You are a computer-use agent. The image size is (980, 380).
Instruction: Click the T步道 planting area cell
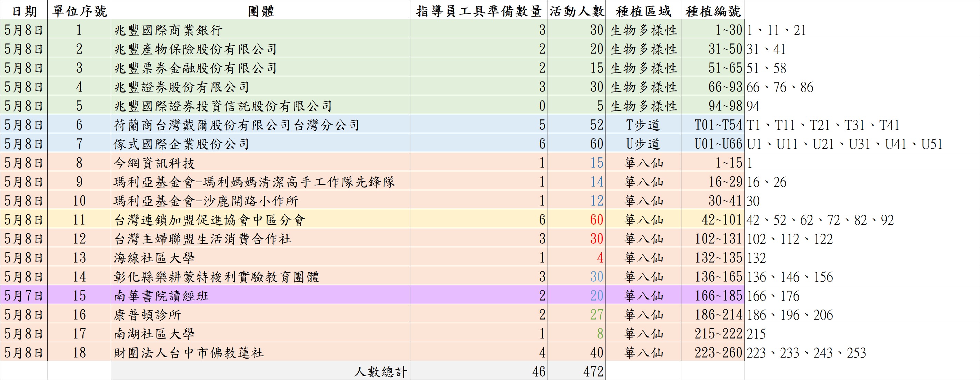click(x=643, y=125)
